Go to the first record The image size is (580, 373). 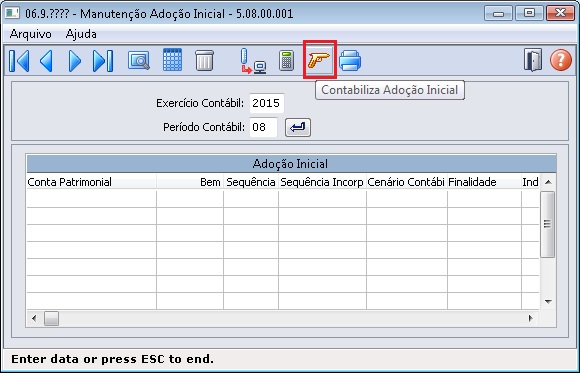pyautogui.click(x=19, y=61)
